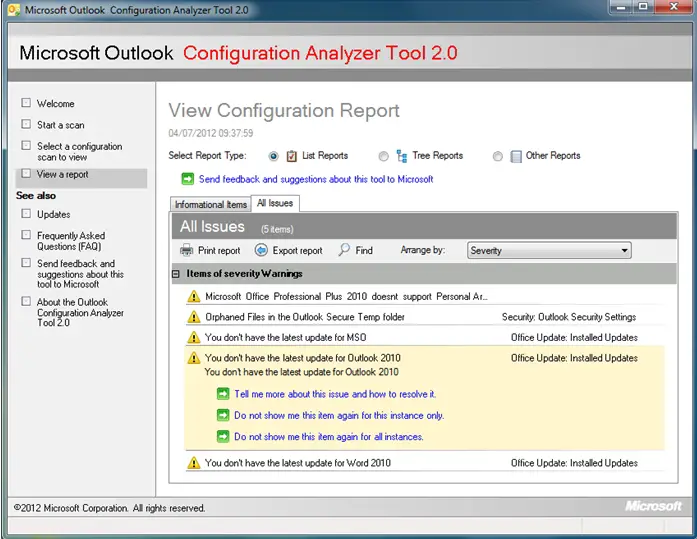Switch to the Informational Items tab
The image size is (697, 539).
coord(210,204)
